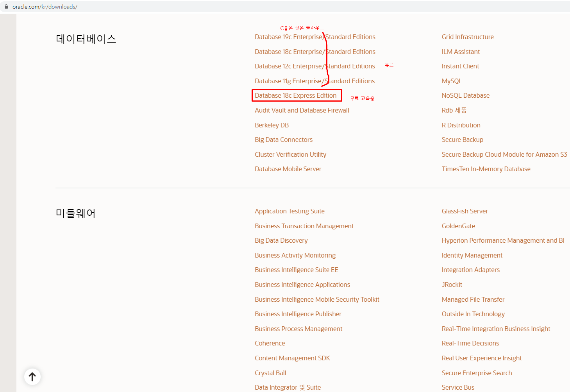Viewport: 570px width, 392px height.
Task: Open the MySQL link
Action: click(x=452, y=81)
